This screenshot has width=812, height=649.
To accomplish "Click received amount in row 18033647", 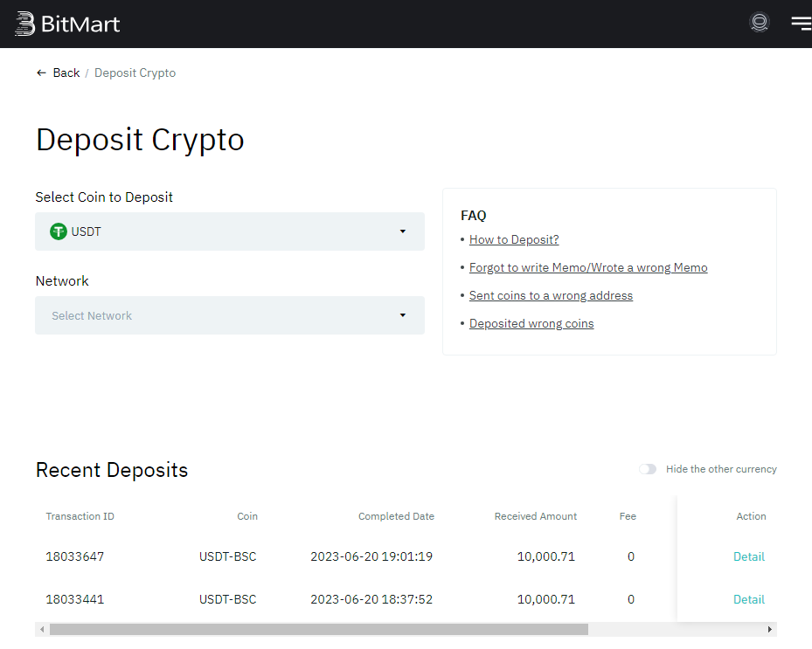I will 545,556.
